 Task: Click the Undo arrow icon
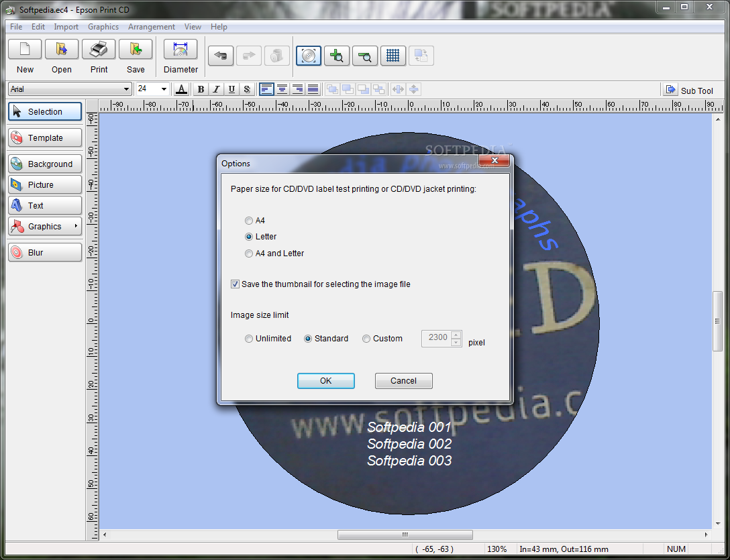tap(221, 56)
